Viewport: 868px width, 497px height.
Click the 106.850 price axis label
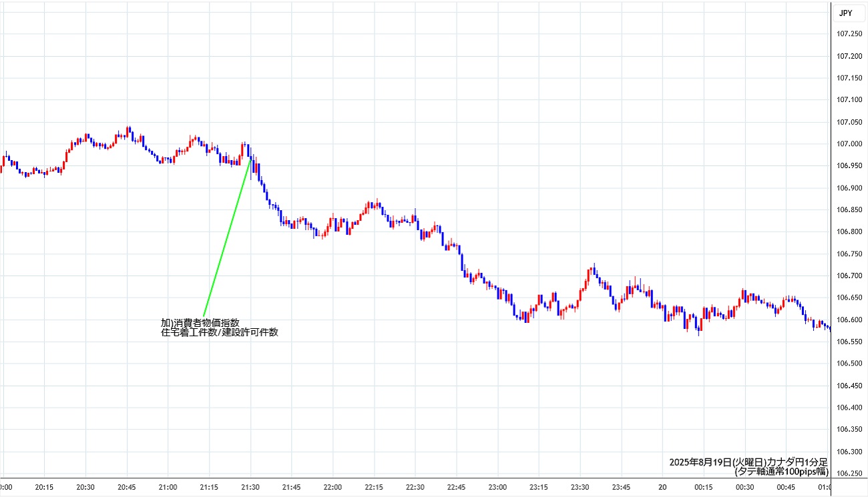pyautogui.click(x=849, y=210)
